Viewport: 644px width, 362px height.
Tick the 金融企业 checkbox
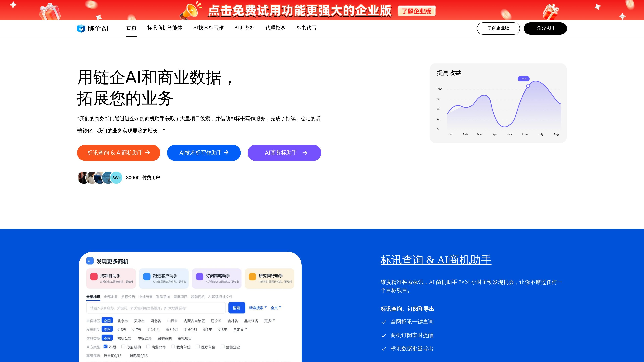pyautogui.click(x=223, y=347)
